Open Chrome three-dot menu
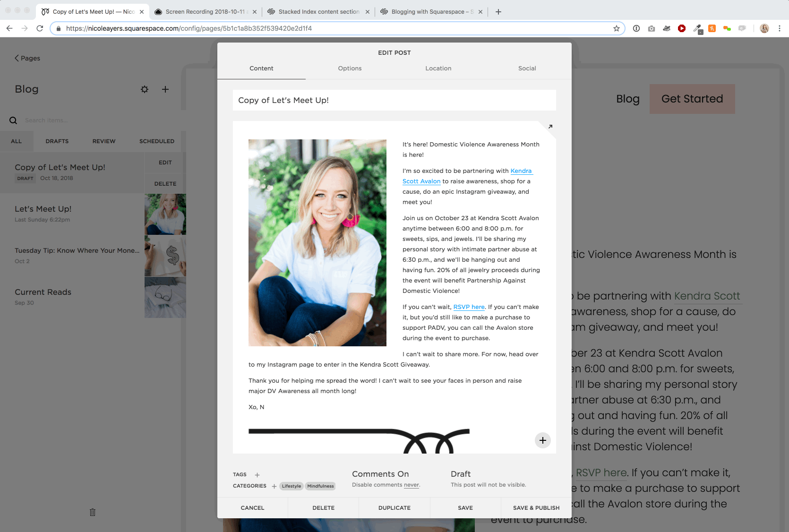Viewport: 789px width, 532px height. click(x=780, y=28)
